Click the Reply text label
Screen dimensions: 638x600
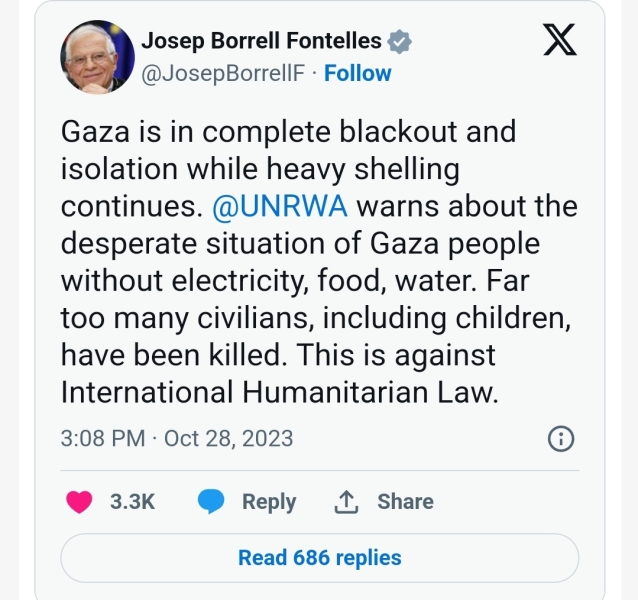click(x=269, y=501)
